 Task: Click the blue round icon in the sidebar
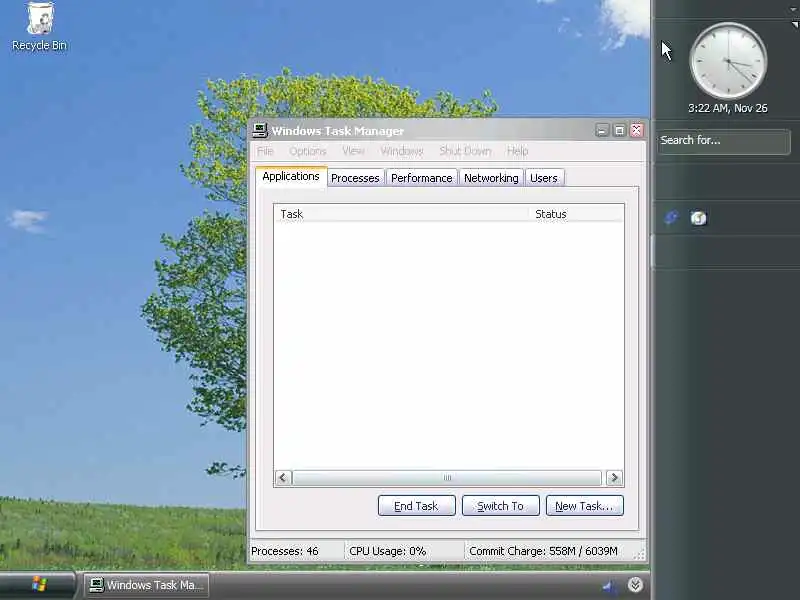[x=671, y=218]
